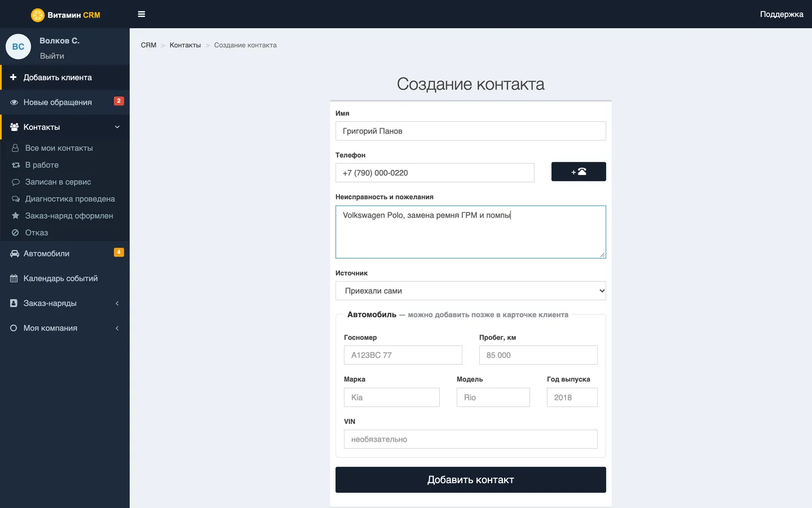
Task: Click the car icon beside Автомобили
Action: (x=15, y=253)
